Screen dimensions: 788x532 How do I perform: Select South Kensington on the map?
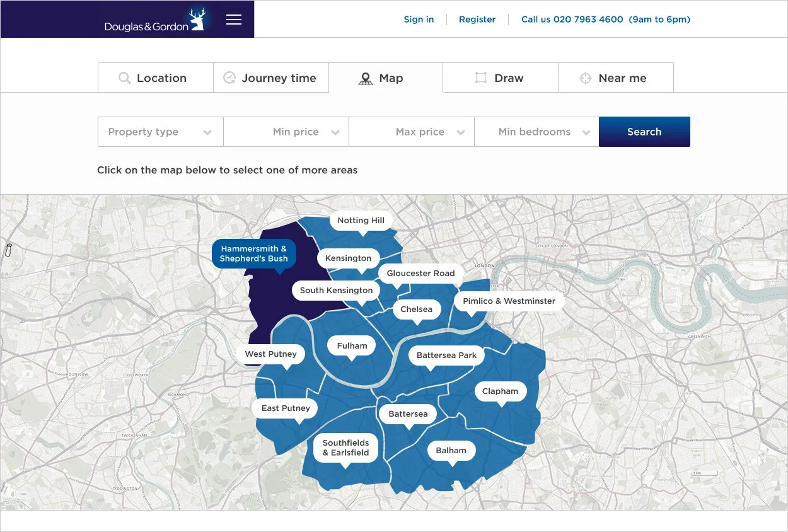coord(336,291)
